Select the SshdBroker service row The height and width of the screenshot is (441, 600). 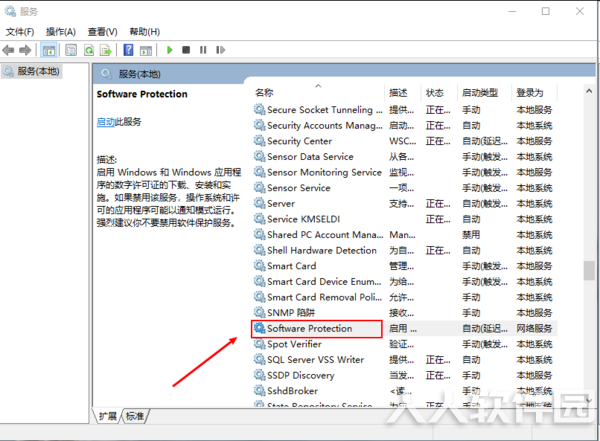tap(404, 391)
